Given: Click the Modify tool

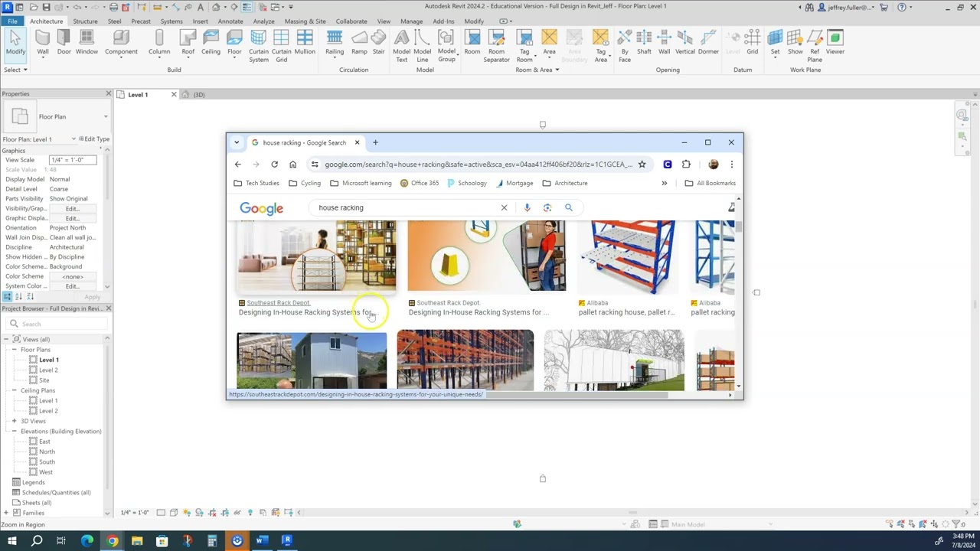Looking at the screenshot, I should tap(15, 43).
